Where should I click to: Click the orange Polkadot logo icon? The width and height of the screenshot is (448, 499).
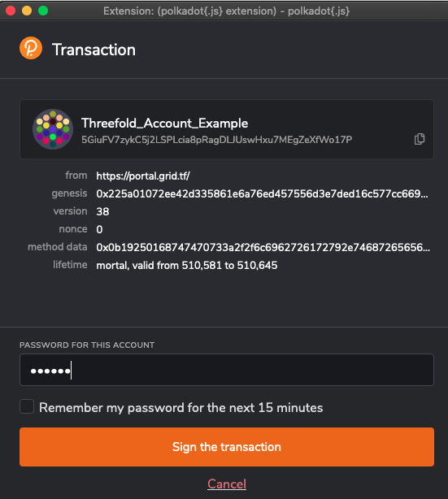tap(31, 48)
